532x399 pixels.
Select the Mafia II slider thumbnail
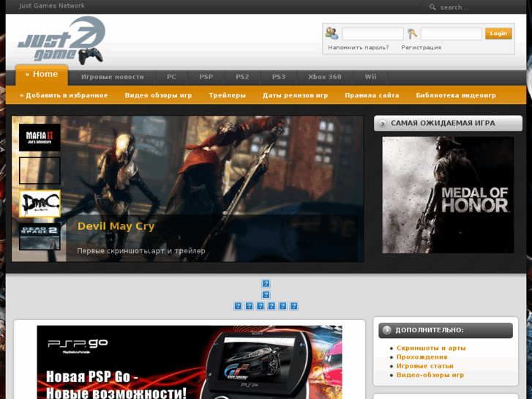[40, 137]
